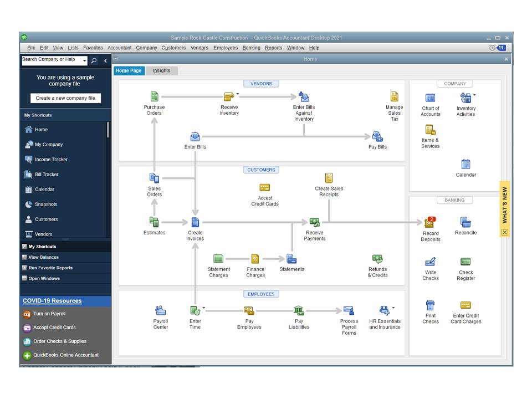532x399 pixels.
Task: Open the Home window menu box
Action: pyautogui.click(x=116, y=58)
